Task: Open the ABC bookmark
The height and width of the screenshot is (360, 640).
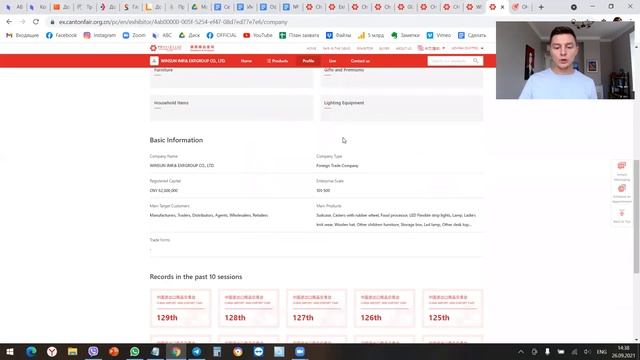Action: (162, 36)
